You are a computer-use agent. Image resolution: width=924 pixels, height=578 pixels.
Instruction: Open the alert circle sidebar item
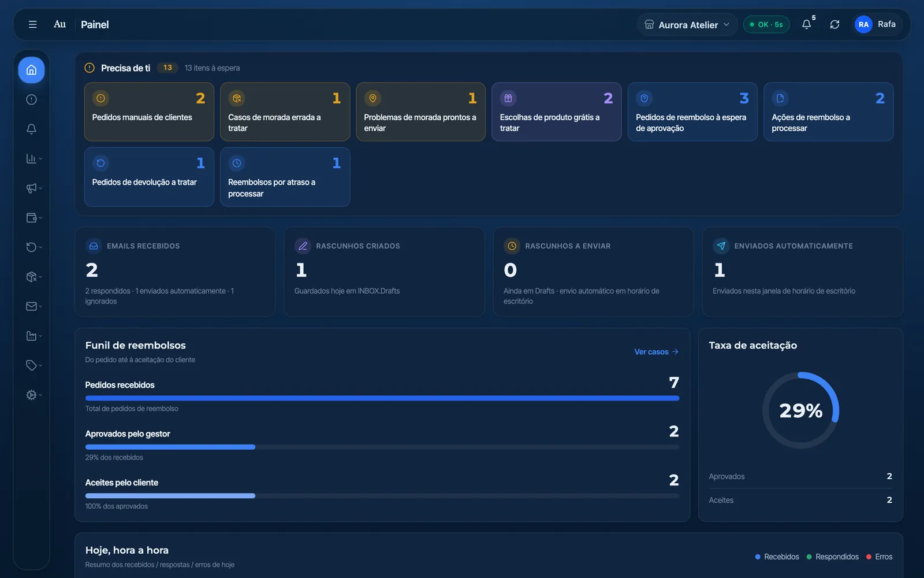(x=31, y=99)
